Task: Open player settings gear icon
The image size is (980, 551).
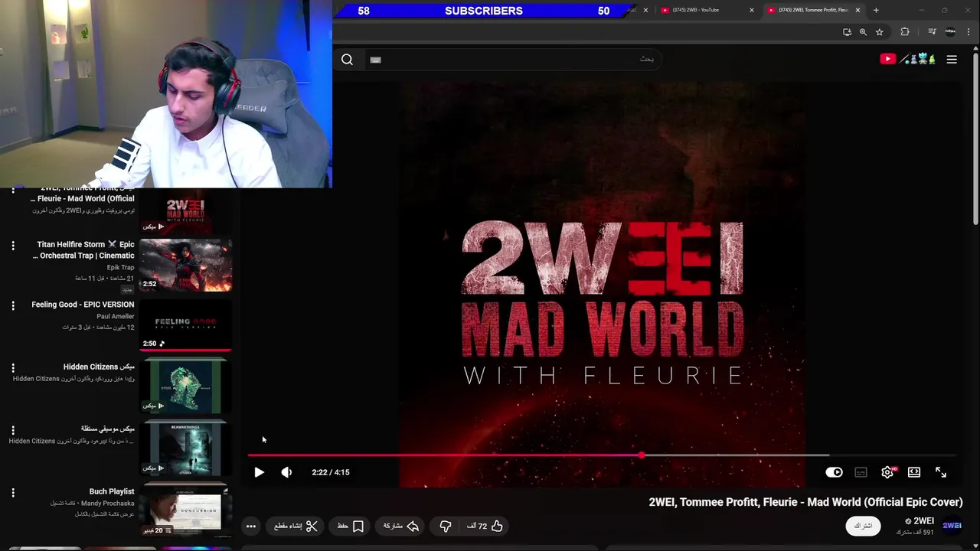Action: coord(887,472)
